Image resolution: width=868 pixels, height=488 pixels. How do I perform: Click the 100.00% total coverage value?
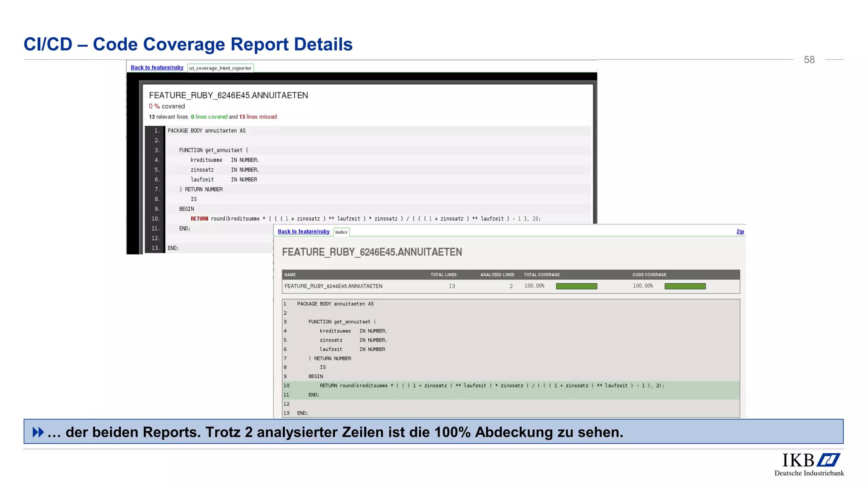pyautogui.click(x=534, y=286)
